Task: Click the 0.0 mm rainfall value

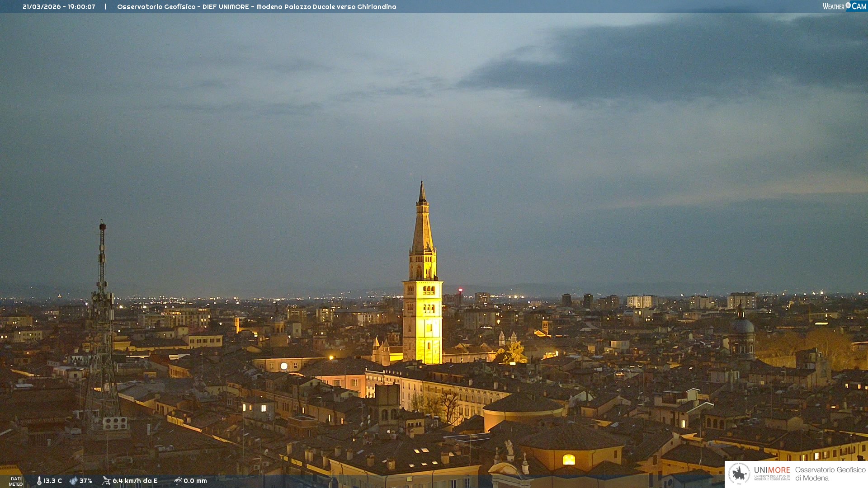Action: pyautogui.click(x=195, y=481)
